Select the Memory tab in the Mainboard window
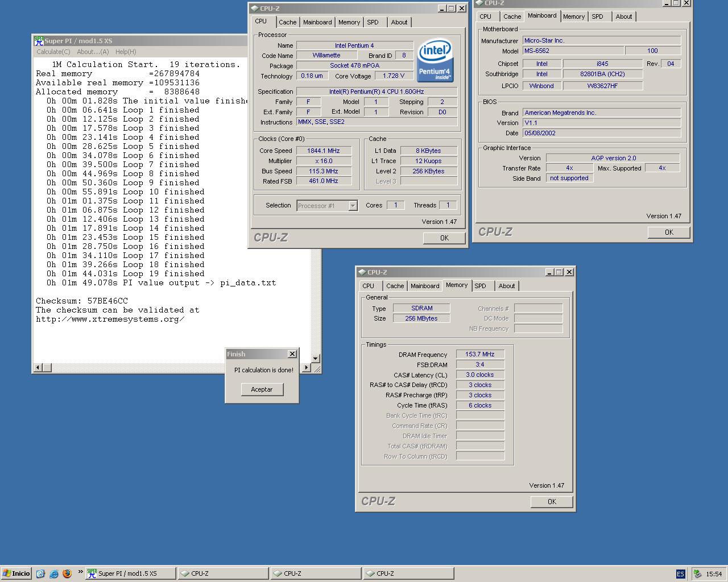This screenshot has height=582, width=728. tap(574, 16)
